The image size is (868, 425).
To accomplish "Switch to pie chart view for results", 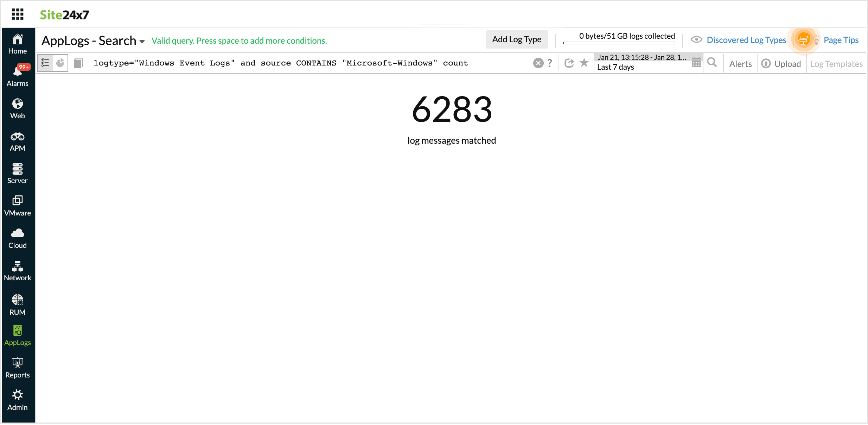I will (60, 63).
